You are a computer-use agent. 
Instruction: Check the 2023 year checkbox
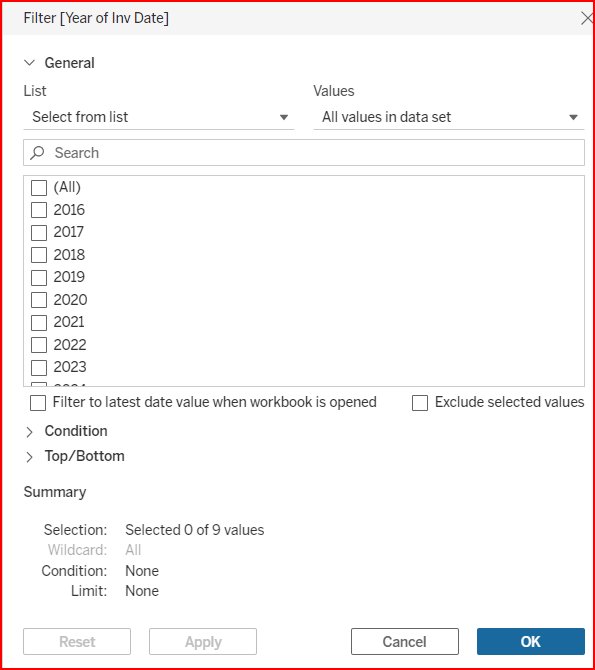coord(39,367)
